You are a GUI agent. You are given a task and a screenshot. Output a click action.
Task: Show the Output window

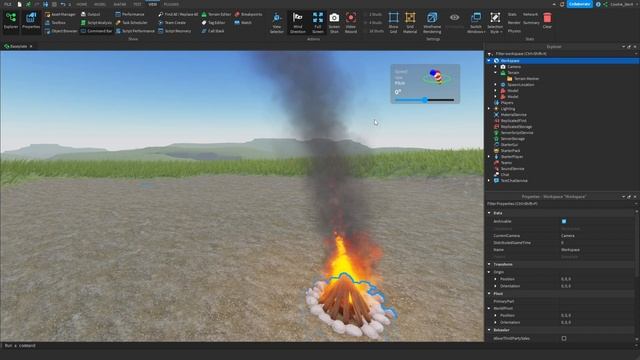[x=91, y=14]
